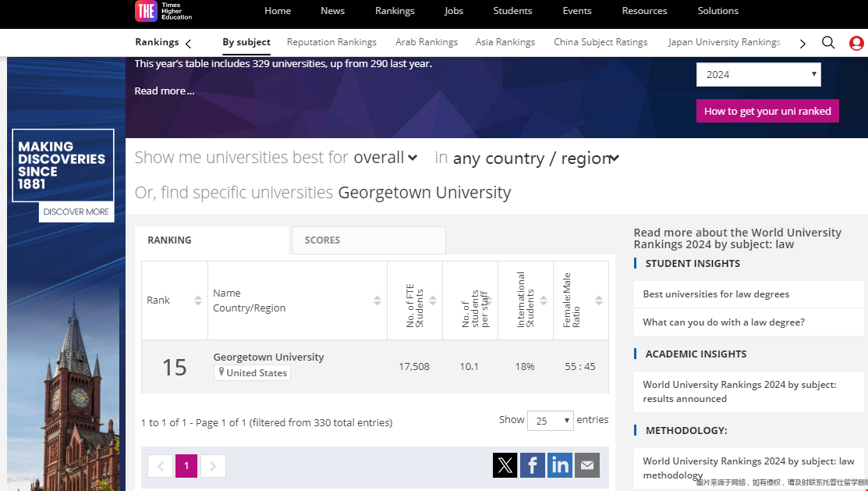Click the 'How to get your uni ranked' button
This screenshot has height=491, width=868.
[767, 111]
